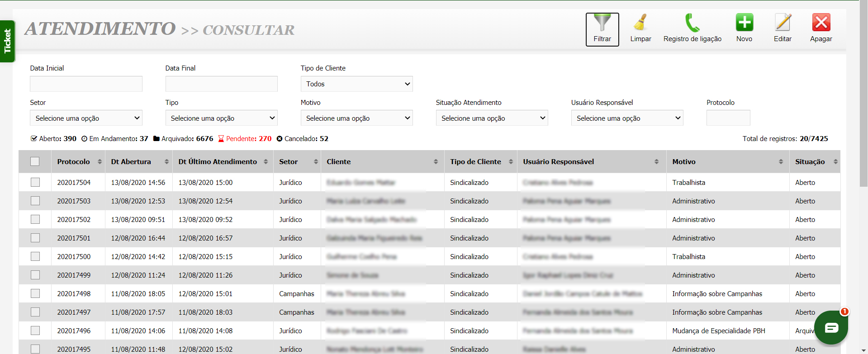The height and width of the screenshot is (354, 868).
Task: Select checkbox for protocol 202017498
Action: coord(35,293)
